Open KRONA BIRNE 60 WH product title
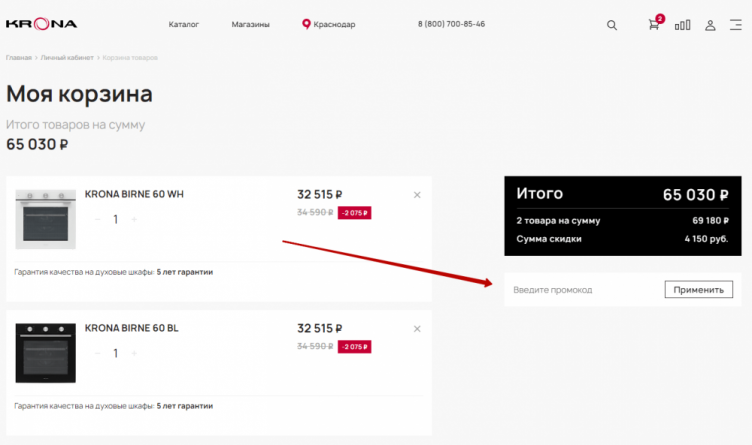752x445 pixels. (x=134, y=194)
